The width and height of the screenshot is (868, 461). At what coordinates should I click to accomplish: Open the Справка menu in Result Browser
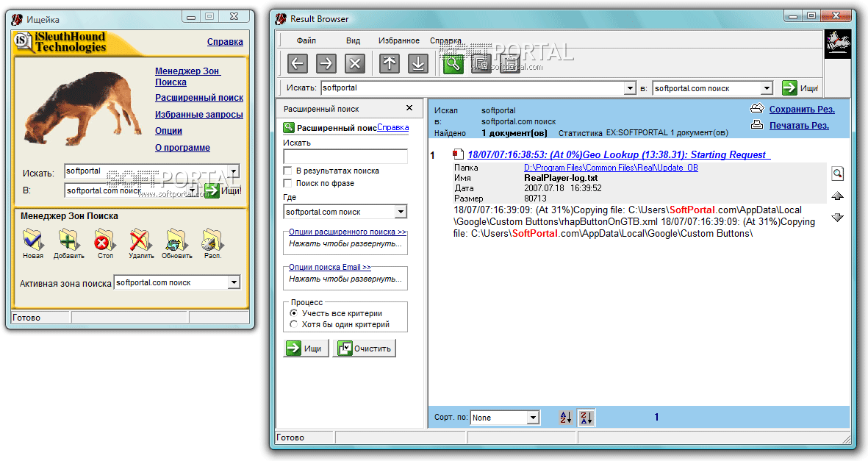point(445,40)
